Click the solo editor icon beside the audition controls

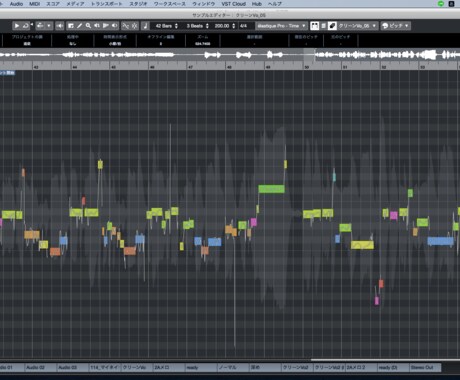click(40, 26)
